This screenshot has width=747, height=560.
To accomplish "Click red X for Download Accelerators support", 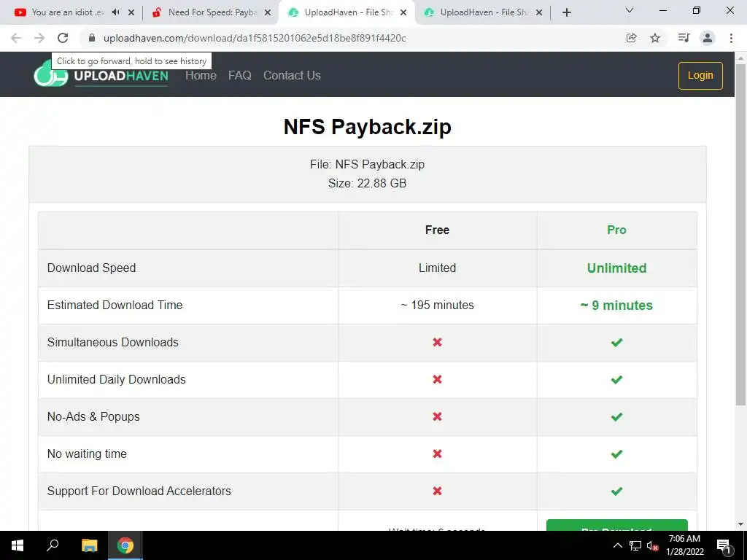I will (438, 491).
